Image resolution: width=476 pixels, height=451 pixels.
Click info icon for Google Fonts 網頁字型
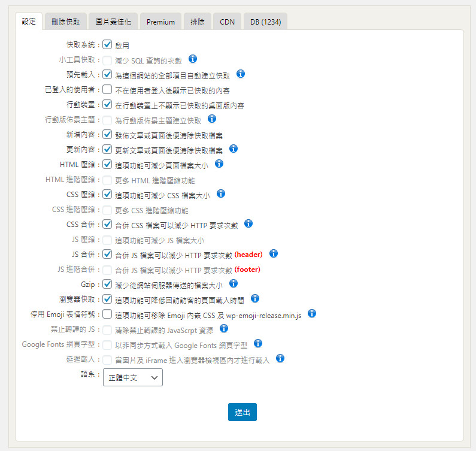click(258, 343)
